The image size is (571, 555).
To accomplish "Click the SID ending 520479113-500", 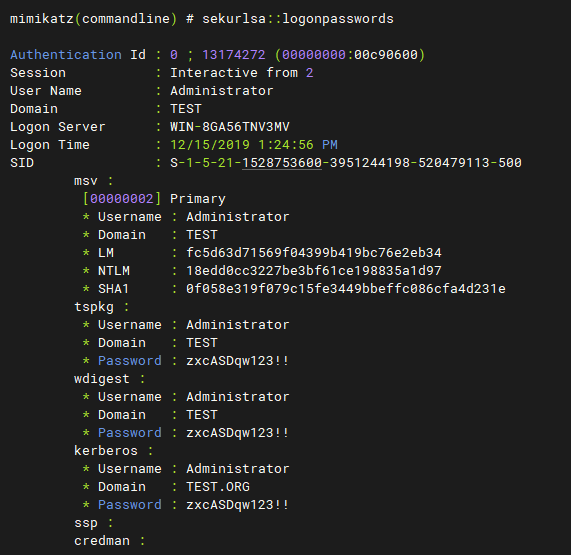I will click(470, 162).
